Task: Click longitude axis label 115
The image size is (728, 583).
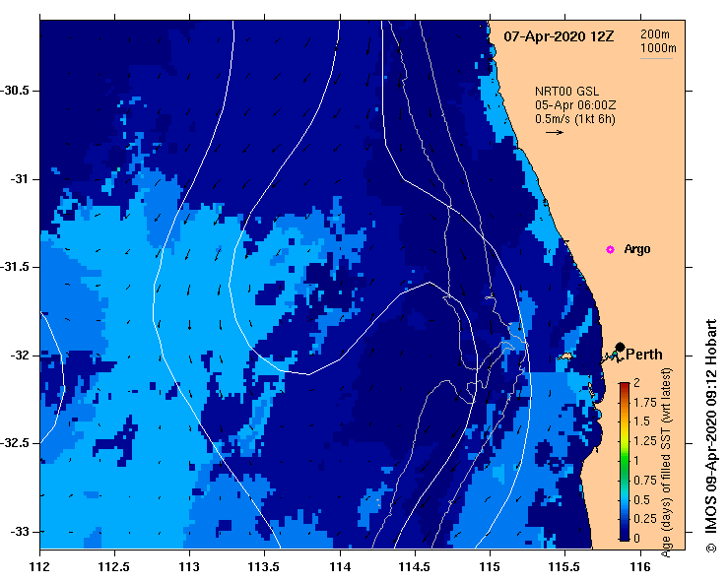Action: tap(490, 567)
